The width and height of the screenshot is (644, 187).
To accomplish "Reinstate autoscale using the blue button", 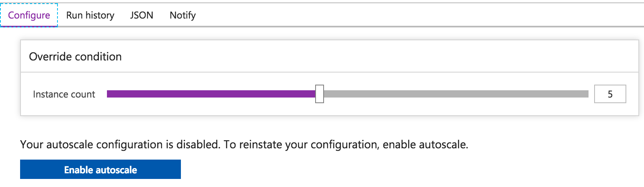I will [100, 170].
